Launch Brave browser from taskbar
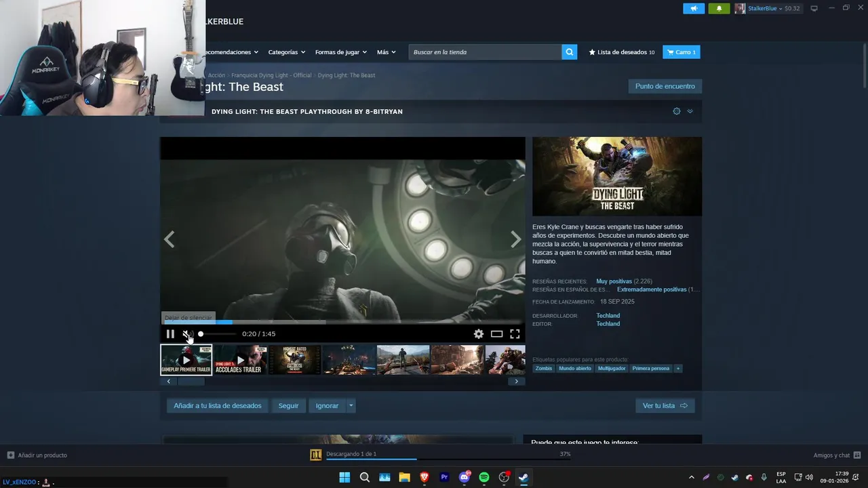This screenshot has width=868, height=488. tap(425, 477)
